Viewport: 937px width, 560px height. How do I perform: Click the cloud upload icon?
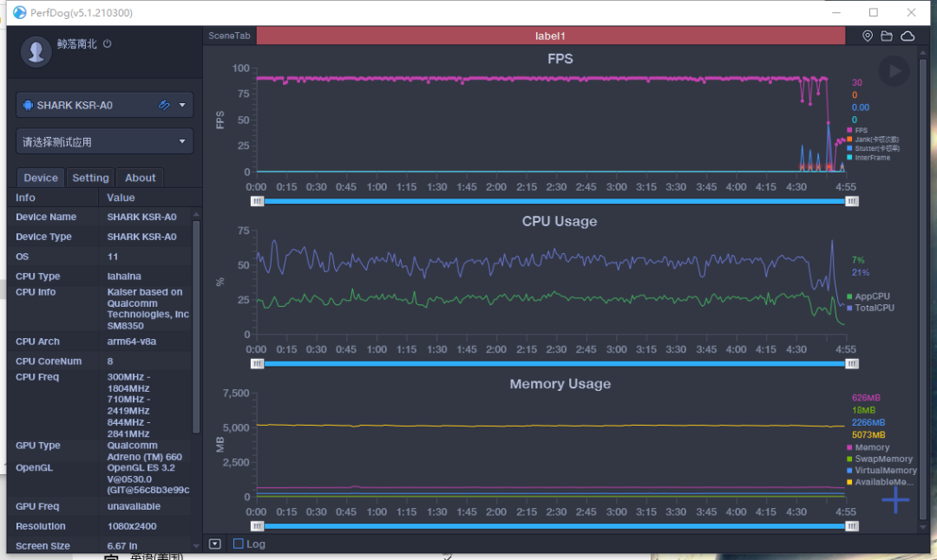coord(908,36)
